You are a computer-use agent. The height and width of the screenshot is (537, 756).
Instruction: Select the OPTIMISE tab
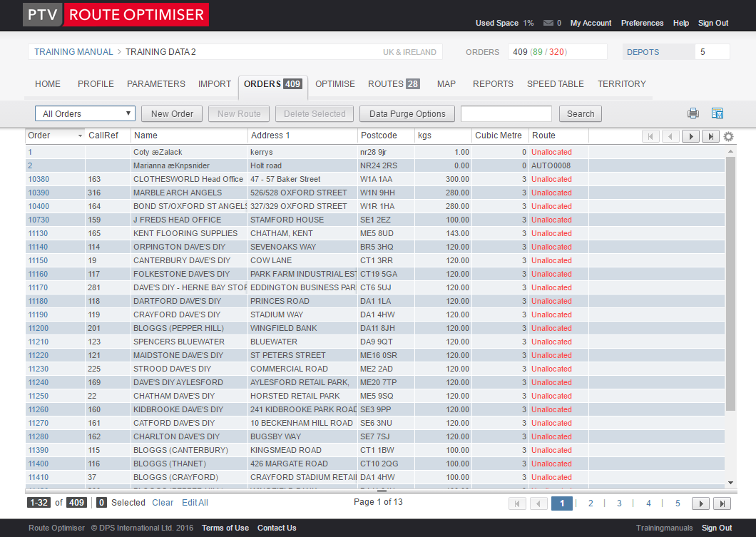335,84
